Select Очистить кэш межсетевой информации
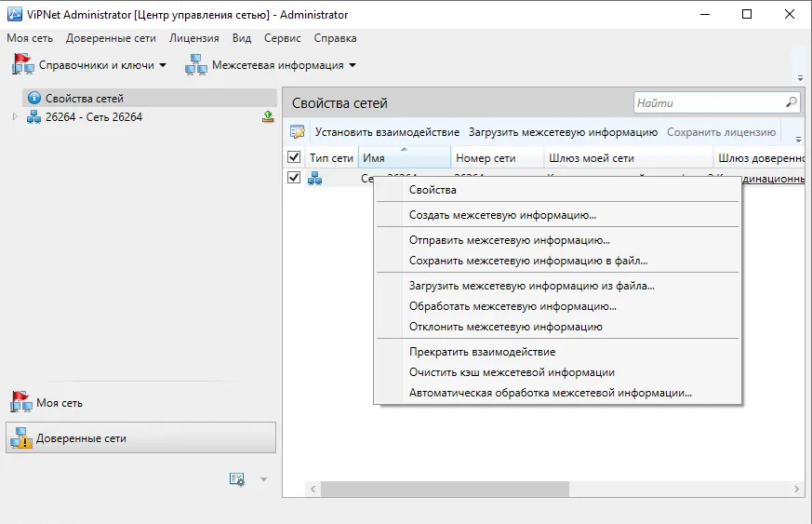 coord(557,372)
